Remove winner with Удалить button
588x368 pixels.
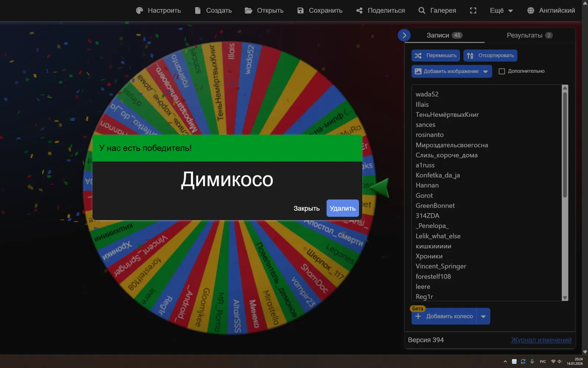click(342, 208)
